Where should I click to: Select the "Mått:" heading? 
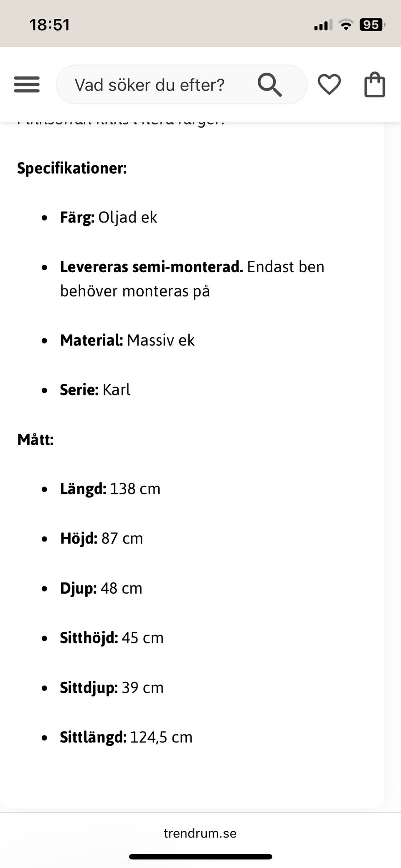[x=36, y=440]
